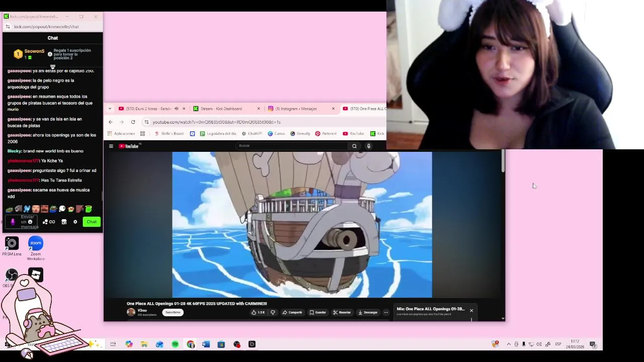Open SeowonS leaderboard entry
The width and height of the screenshot is (644, 362).
[x=30, y=54]
